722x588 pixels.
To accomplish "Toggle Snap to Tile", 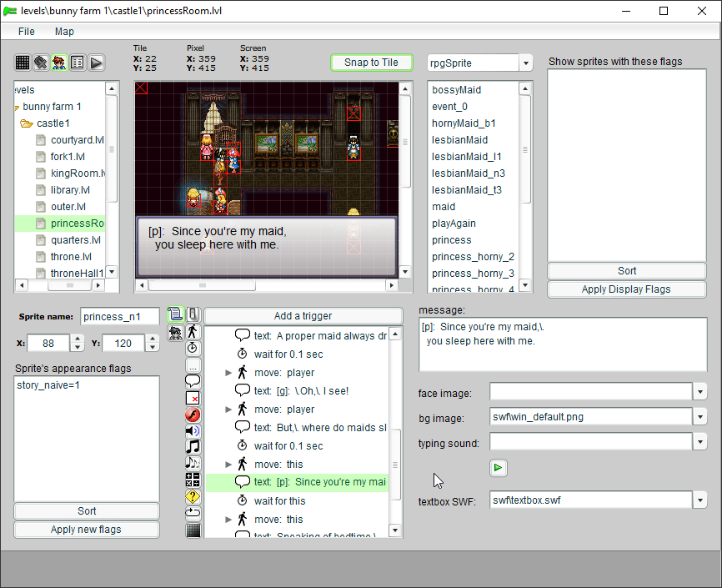I will 371,63.
